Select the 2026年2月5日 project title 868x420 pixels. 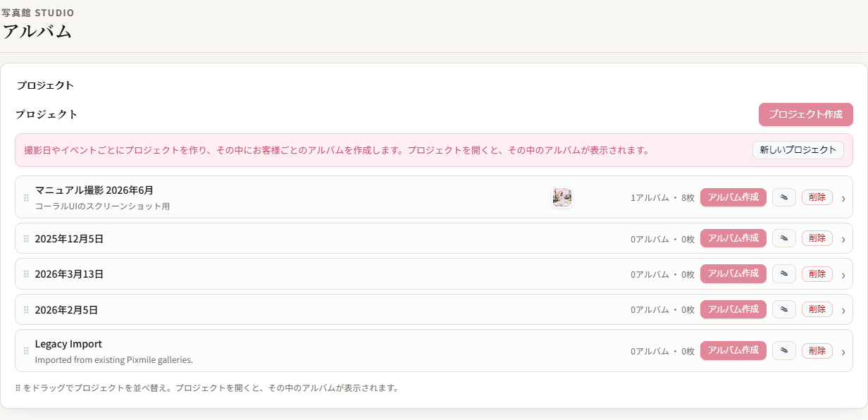(x=66, y=310)
